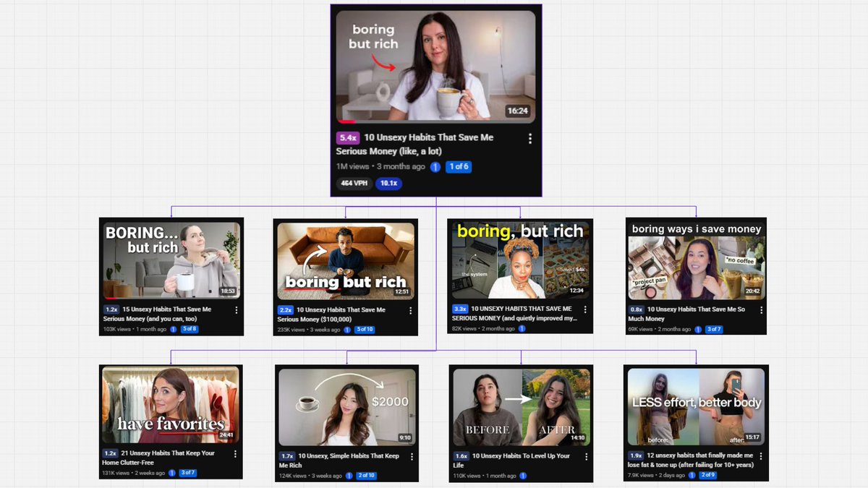Click blue info circle beside '3 months ago'

click(435, 166)
